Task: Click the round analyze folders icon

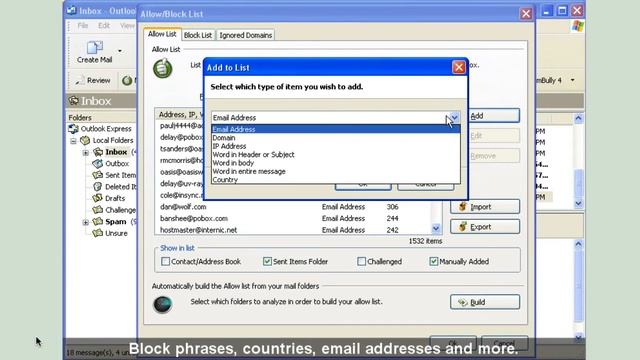Action: pyautogui.click(x=163, y=304)
